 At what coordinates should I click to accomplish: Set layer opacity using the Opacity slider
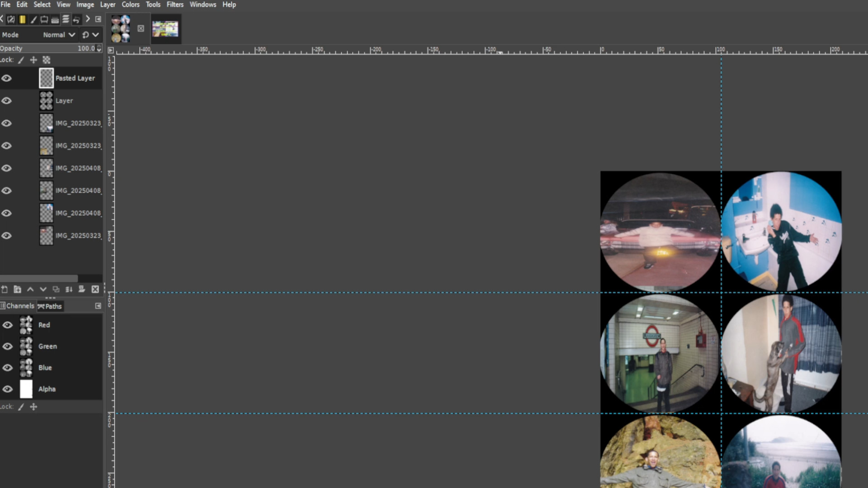click(x=48, y=48)
